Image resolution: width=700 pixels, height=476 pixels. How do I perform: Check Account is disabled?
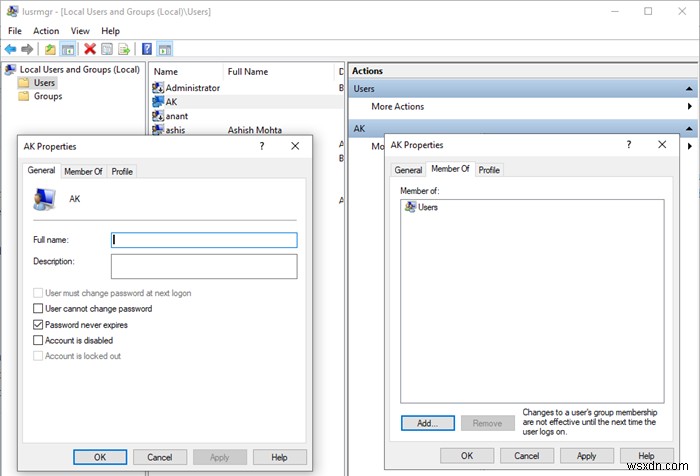38,340
